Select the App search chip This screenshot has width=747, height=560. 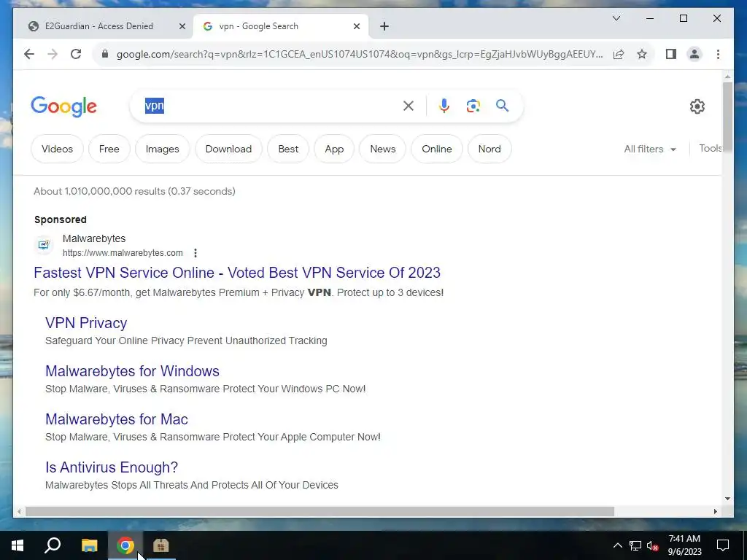point(334,149)
